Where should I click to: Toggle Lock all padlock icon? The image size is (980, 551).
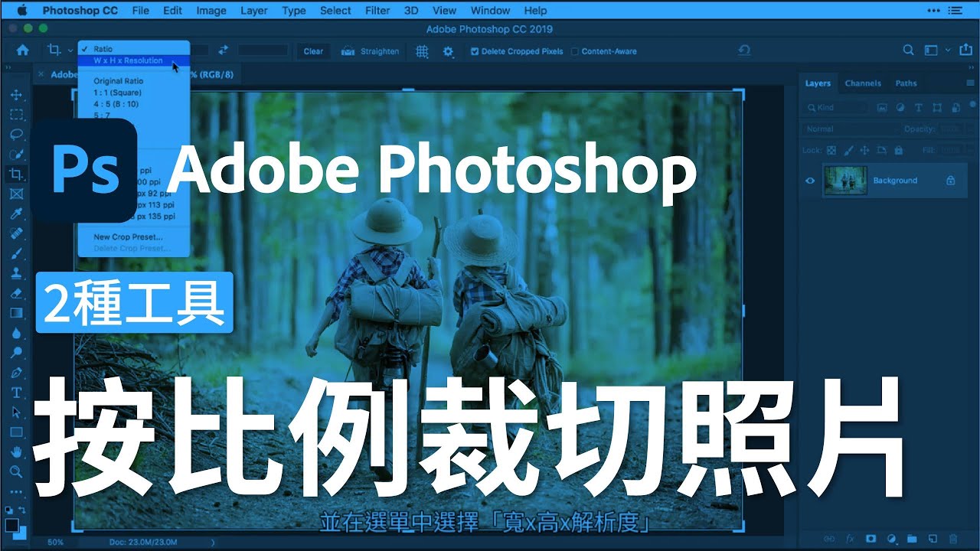pyautogui.click(x=899, y=151)
